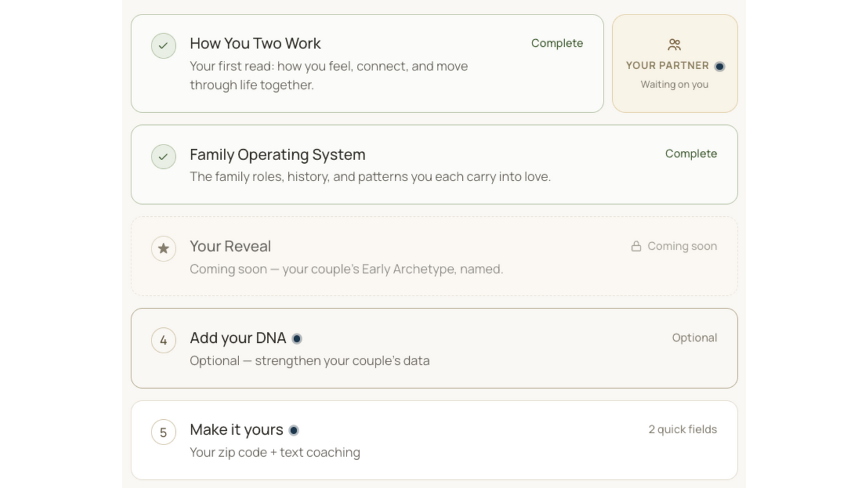868x488 pixels.
Task: Click the two-people partner icon
Action: 674,45
